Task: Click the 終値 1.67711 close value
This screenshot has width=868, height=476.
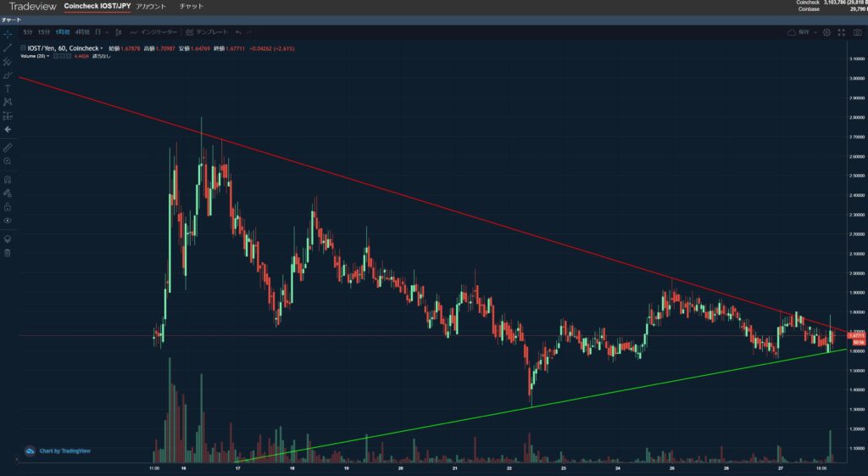Action: coord(229,48)
